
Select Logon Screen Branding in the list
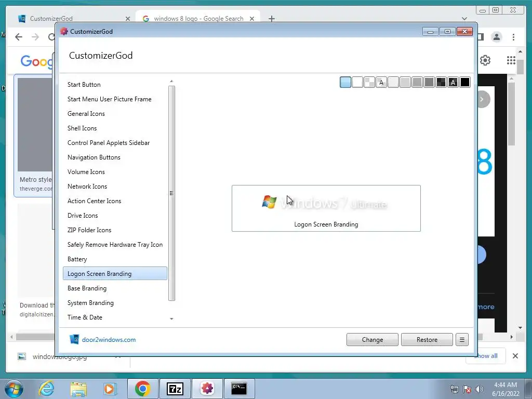click(115, 273)
